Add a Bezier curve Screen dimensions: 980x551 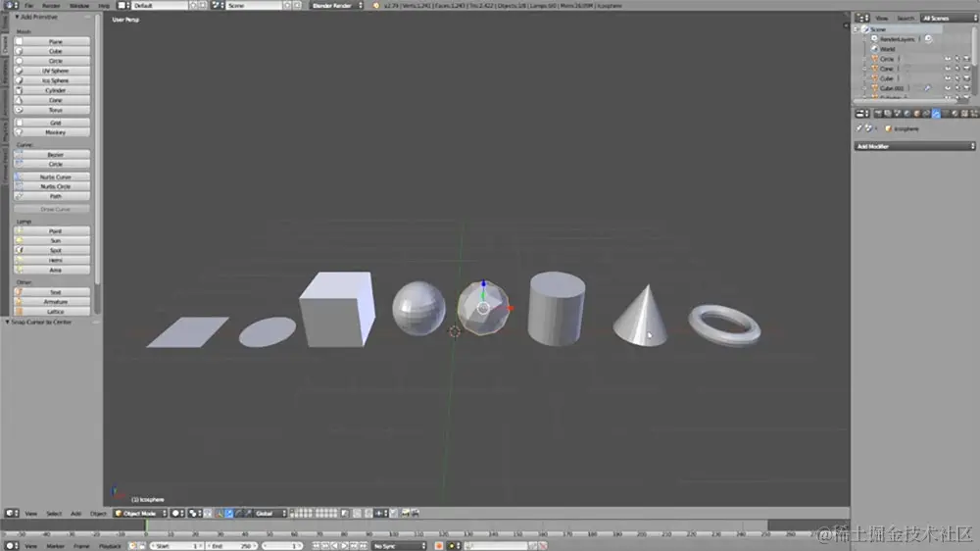coord(52,155)
